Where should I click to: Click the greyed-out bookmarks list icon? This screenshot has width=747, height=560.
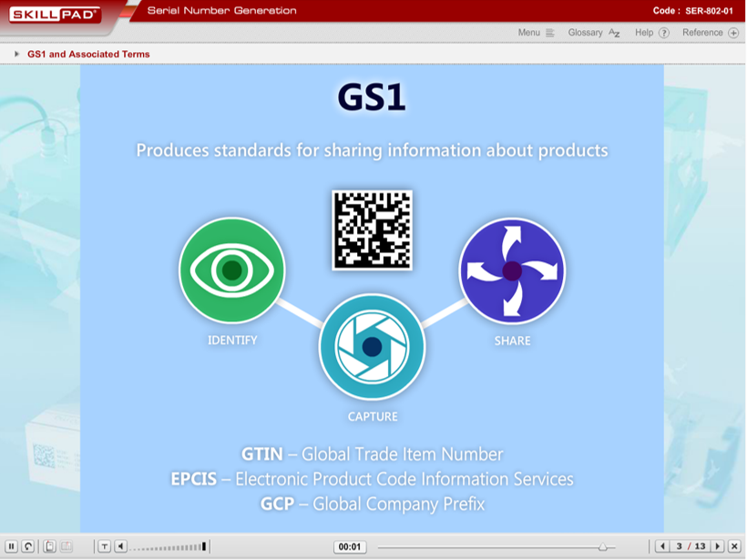(x=67, y=546)
